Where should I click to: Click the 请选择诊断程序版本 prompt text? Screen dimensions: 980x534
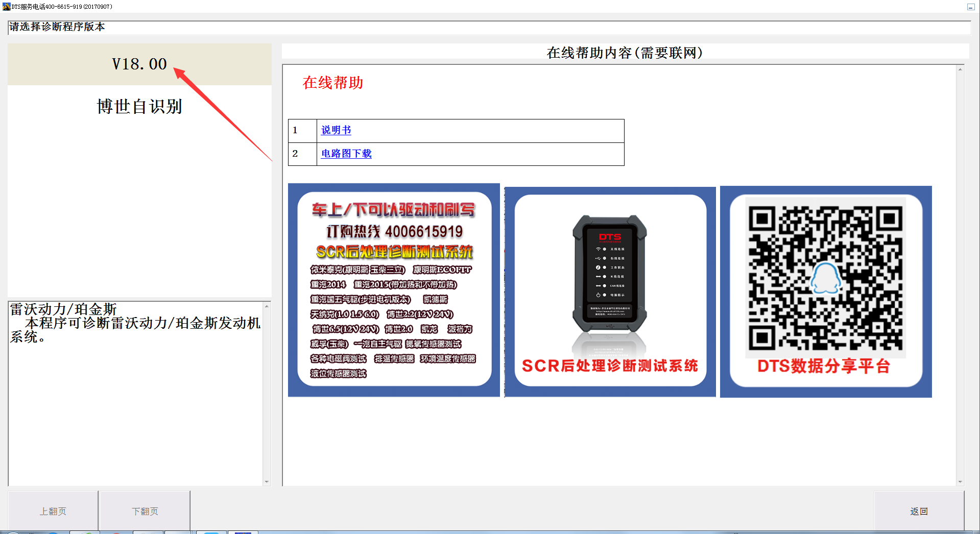[x=57, y=27]
